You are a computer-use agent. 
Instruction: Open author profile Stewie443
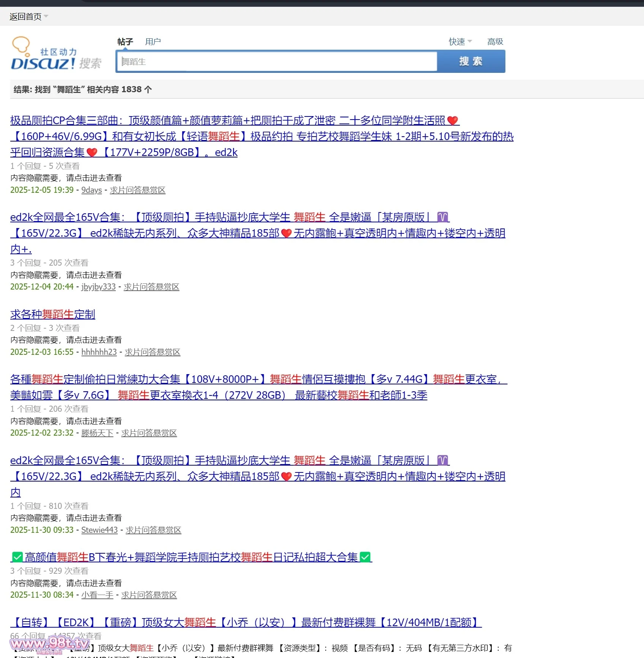pos(99,530)
